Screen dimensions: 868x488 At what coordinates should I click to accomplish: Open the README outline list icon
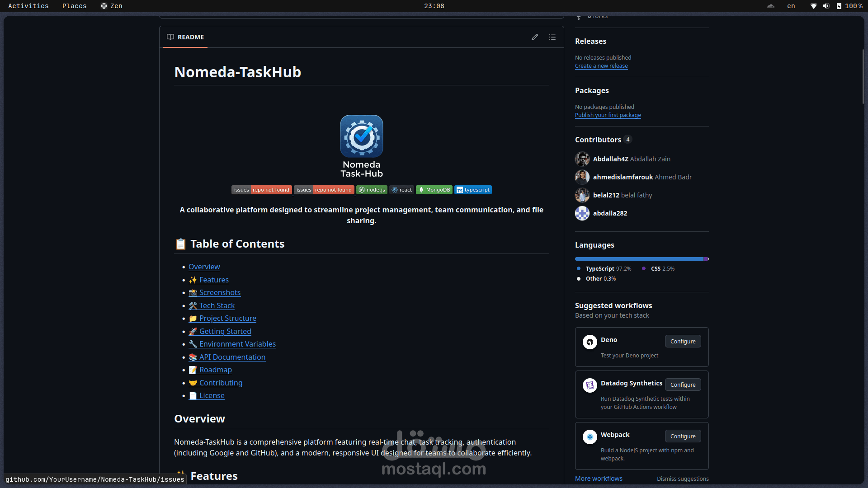tap(552, 37)
